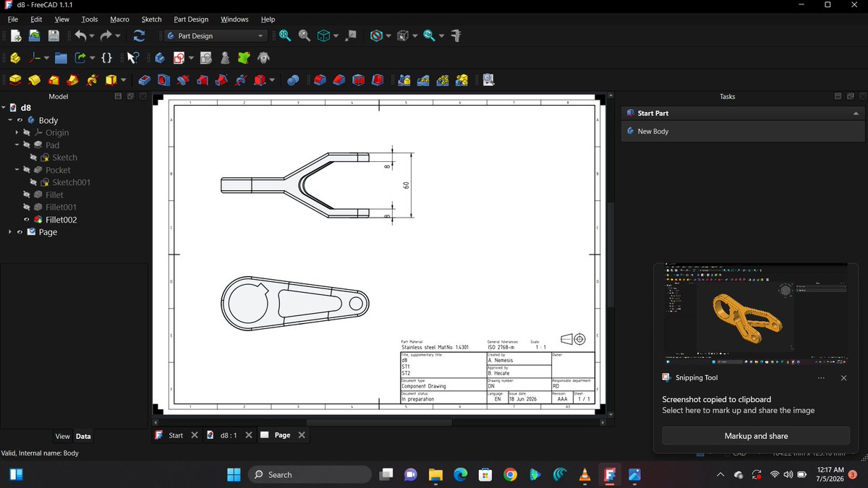Click the New document icon
The width and height of the screenshot is (868, 488).
(15, 35)
